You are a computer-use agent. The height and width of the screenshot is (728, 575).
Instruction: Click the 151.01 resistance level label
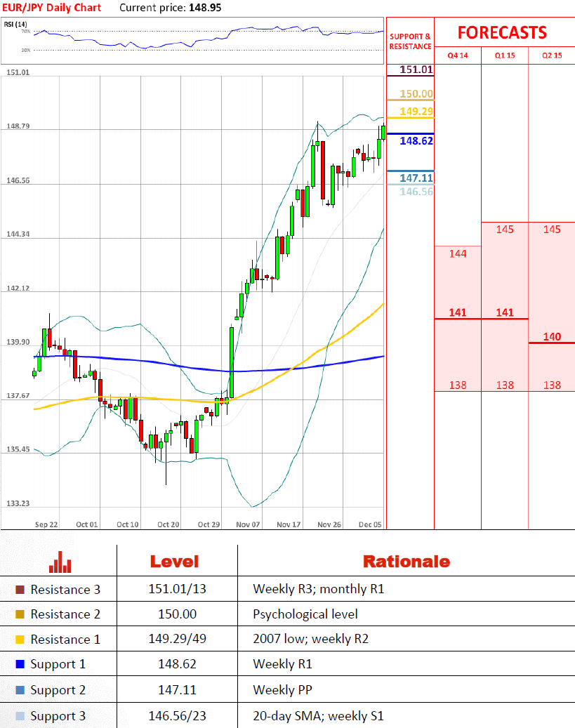[x=416, y=70]
